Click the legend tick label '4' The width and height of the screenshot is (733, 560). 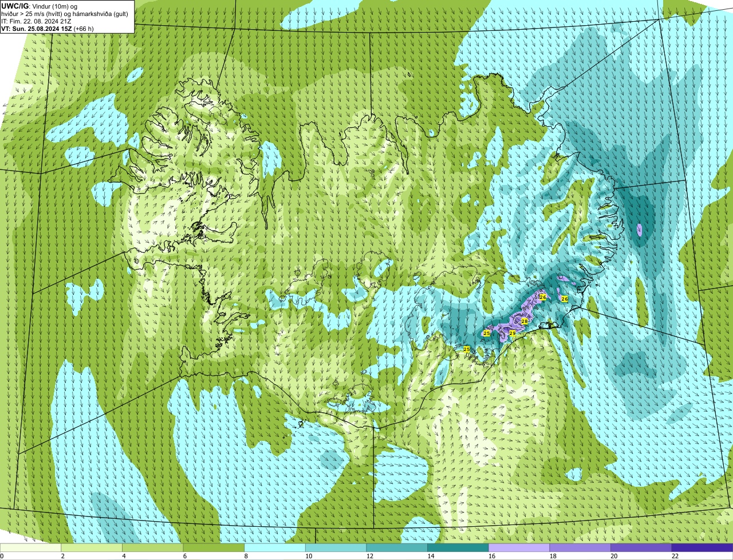[x=124, y=555]
